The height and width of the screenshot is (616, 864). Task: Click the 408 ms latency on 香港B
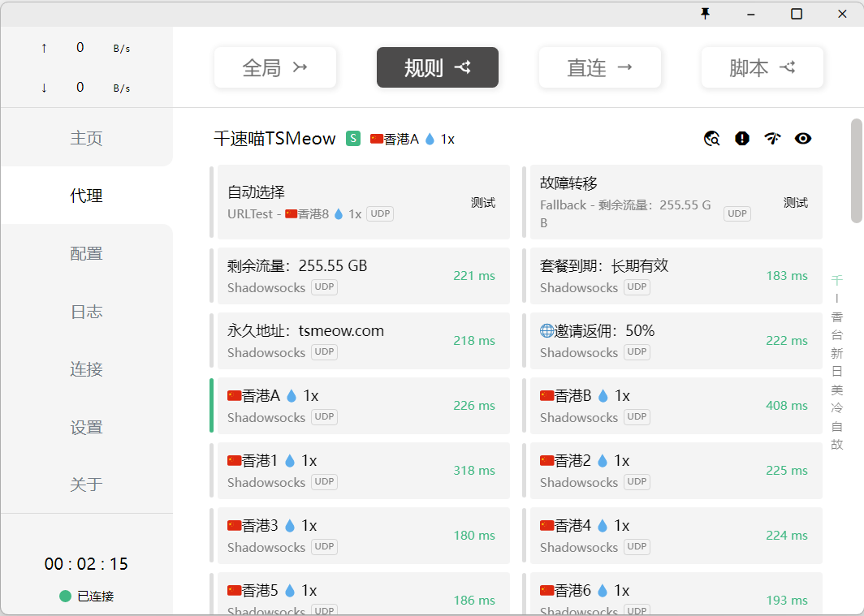click(787, 406)
